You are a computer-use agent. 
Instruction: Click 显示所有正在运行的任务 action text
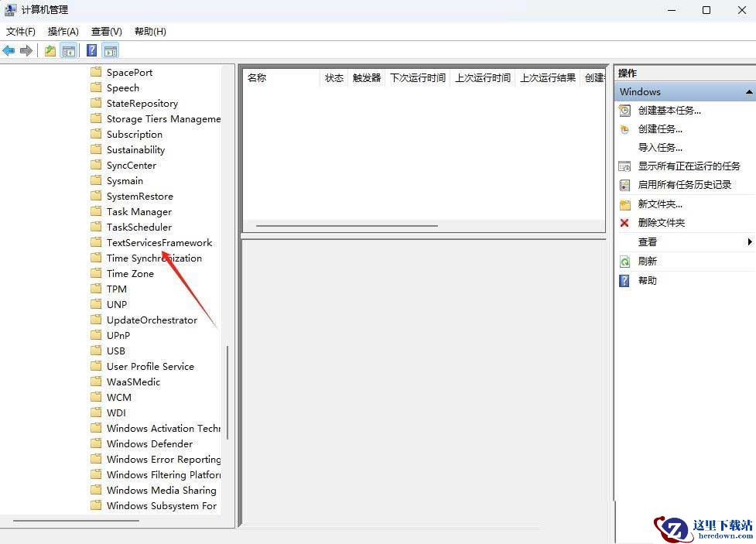tap(689, 166)
